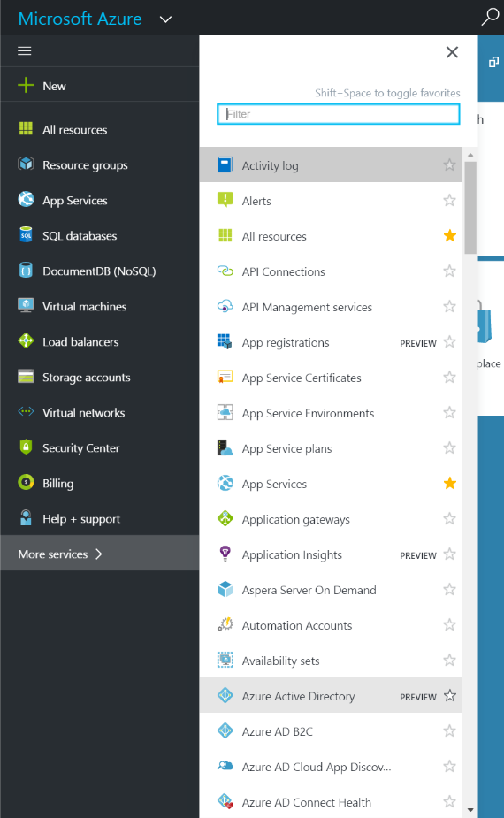Select Aspera Server On Demand

331,590
